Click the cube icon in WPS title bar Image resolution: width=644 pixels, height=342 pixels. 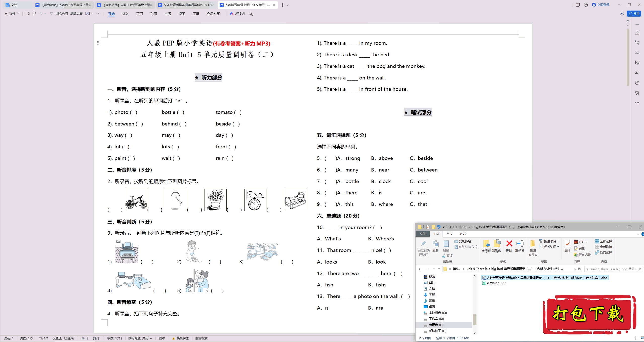(586, 5)
